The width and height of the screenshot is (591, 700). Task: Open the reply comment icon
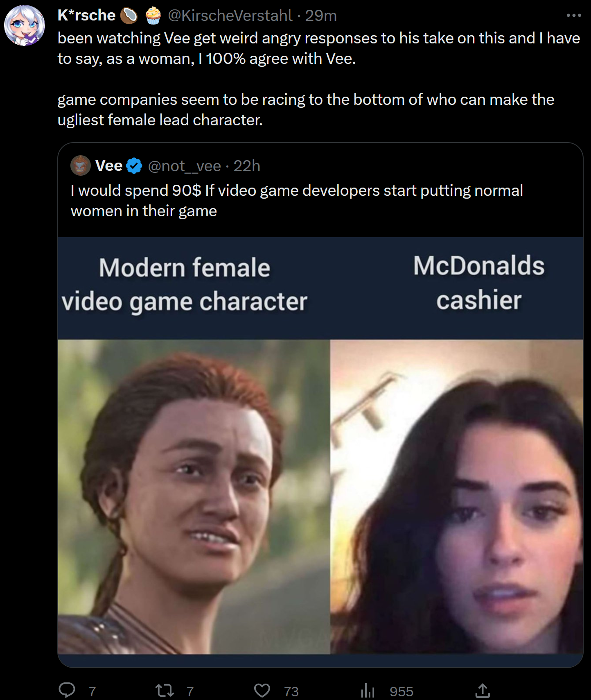click(x=67, y=690)
